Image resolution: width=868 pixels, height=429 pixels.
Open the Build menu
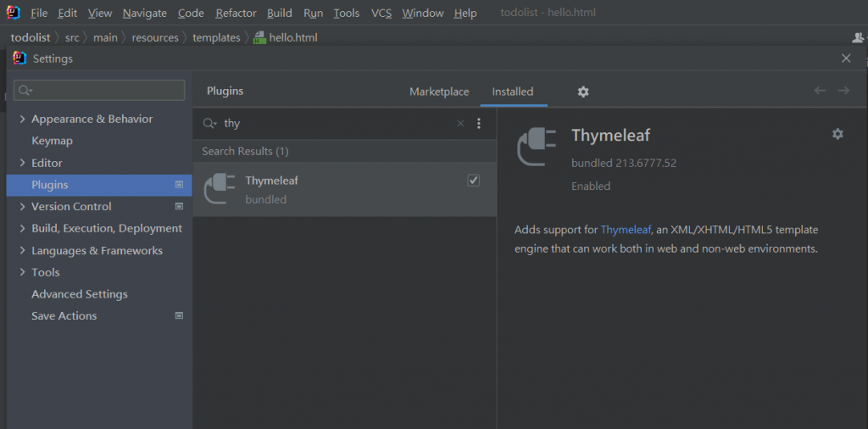[280, 13]
